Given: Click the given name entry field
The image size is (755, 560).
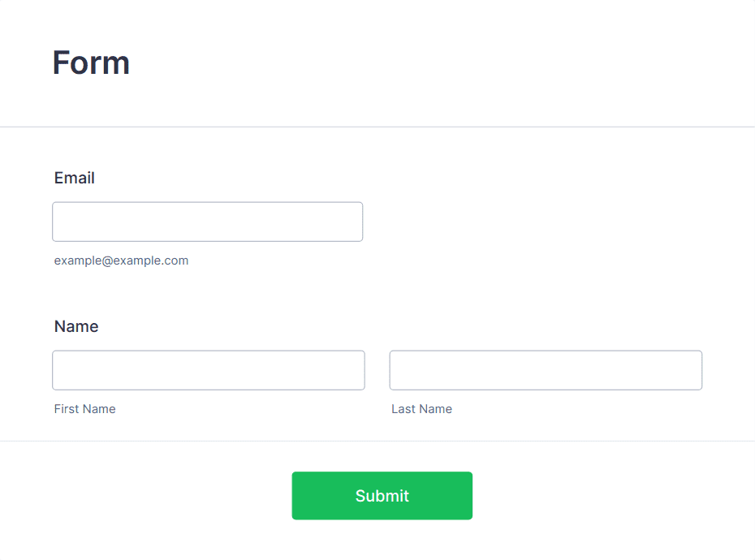Looking at the screenshot, I should click(x=209, y=370).
